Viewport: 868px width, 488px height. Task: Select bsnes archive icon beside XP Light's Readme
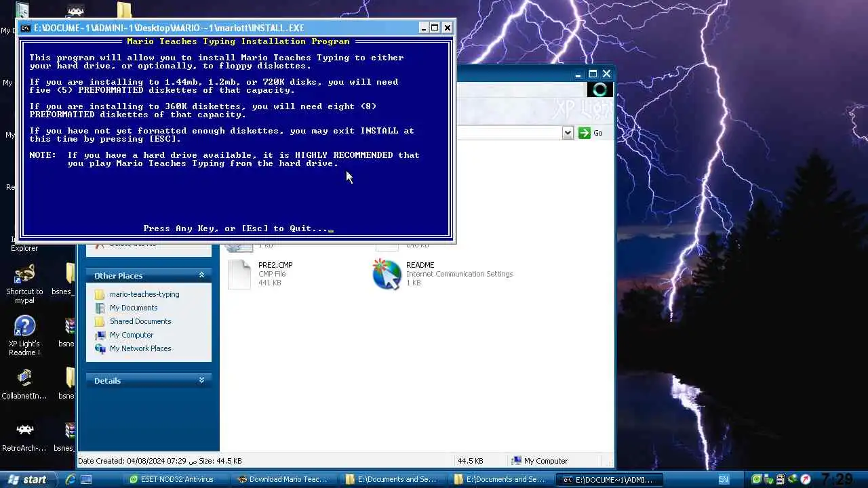[x=71, y=326]
